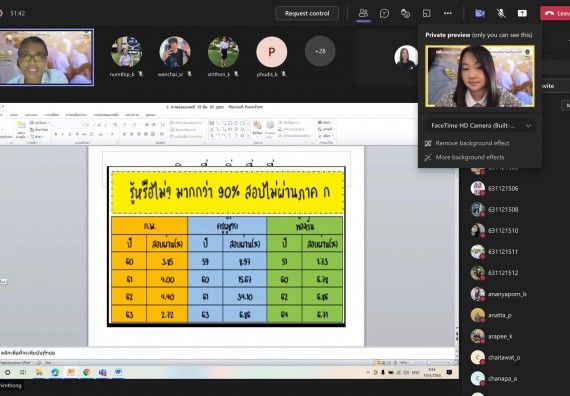Viewport: 570px width, 396px height.
Task: Open File Explorer on shared taskbar
Action: (x=39, y=372)
